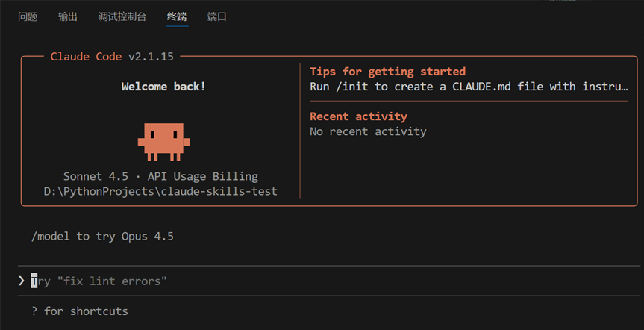Activate the 终端 tab

[177, 17]
